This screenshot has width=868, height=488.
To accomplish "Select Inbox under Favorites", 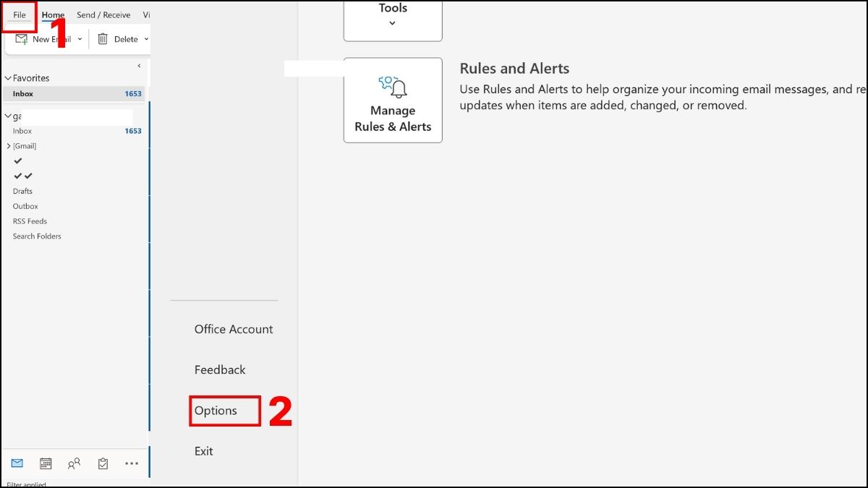I will tap(74, 94).
